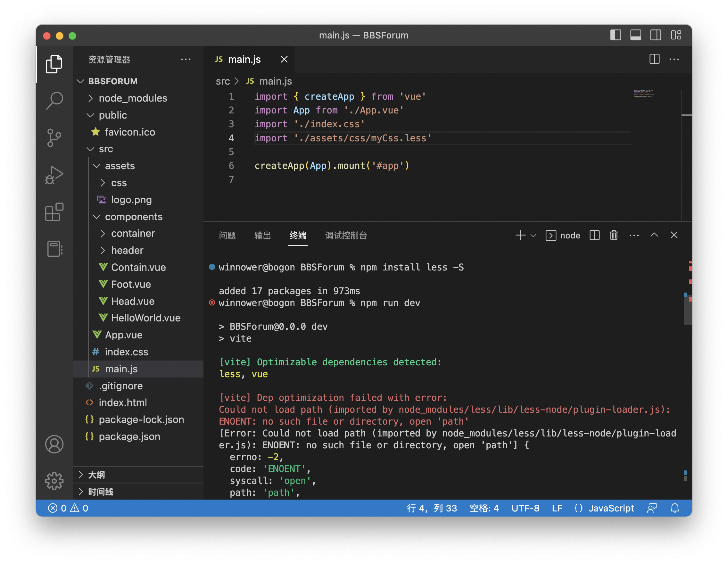Toggle primary sidebar visibility in title bar
The height and width of the screenshot is (564, 728).
(x=615, y=35)
